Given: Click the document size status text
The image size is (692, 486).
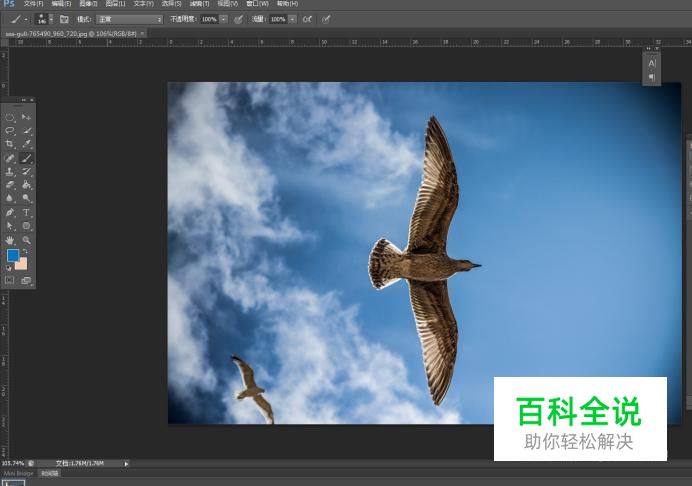Looking at the screenshot, I should 80,463.
